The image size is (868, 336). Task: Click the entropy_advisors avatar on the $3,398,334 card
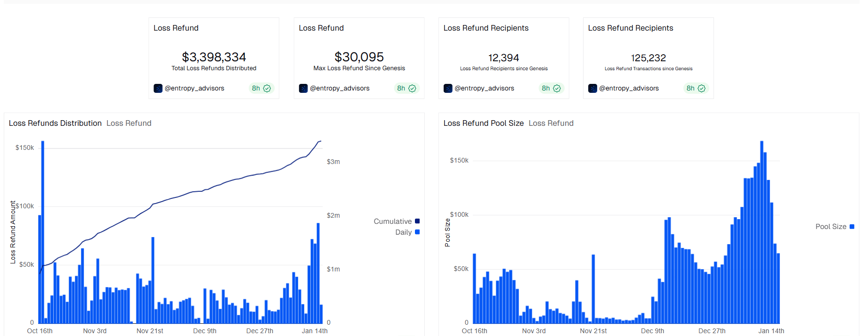[158, 88]
